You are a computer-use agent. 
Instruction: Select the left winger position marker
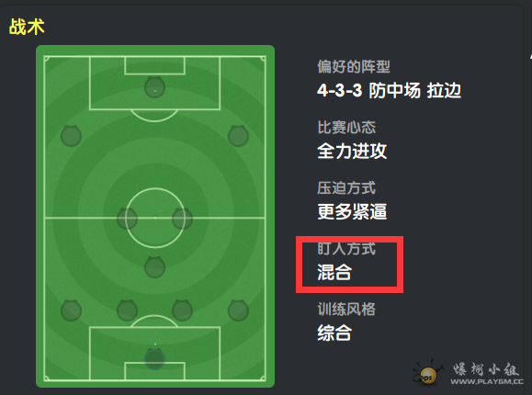[x=71, y=136]
